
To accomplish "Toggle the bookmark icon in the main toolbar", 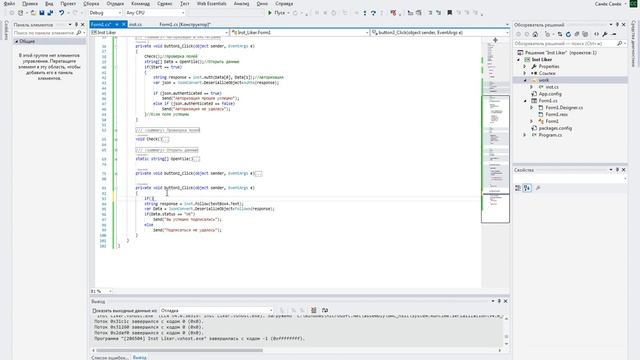I will click(x=449, y=13).
